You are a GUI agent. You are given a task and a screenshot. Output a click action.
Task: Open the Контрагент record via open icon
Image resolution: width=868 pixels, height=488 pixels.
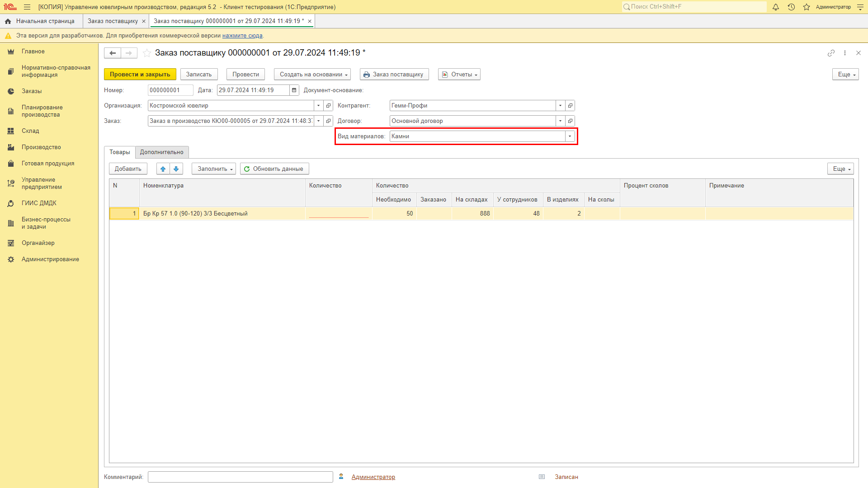571,105
